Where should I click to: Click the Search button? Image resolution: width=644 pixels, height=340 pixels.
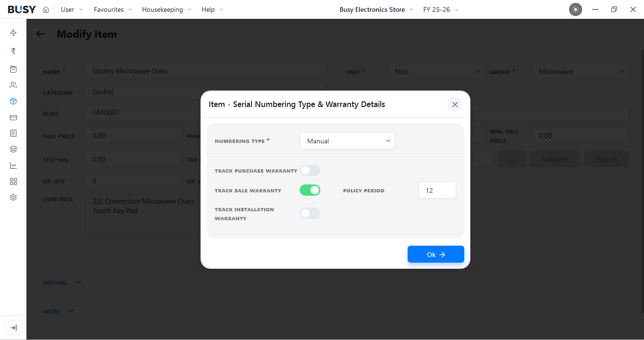(606, 159)
